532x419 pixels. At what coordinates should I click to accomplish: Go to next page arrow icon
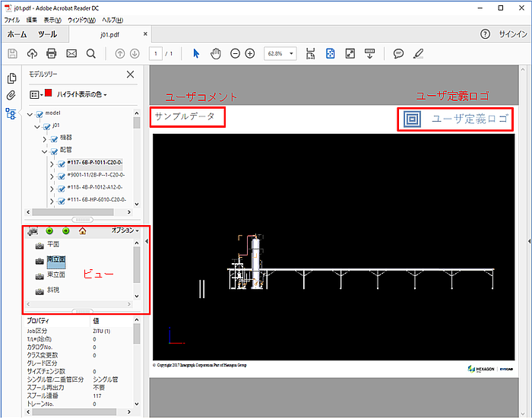[x=135, y=54]
